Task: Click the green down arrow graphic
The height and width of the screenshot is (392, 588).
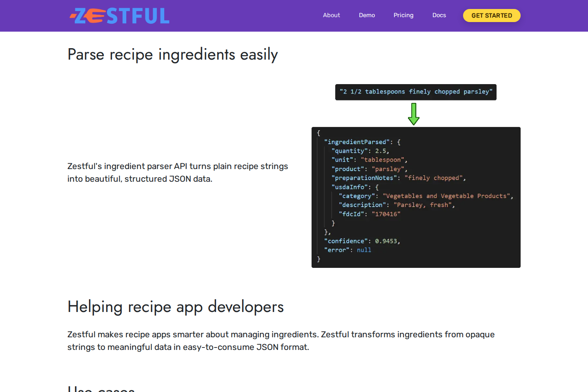Action: (414, 114)
